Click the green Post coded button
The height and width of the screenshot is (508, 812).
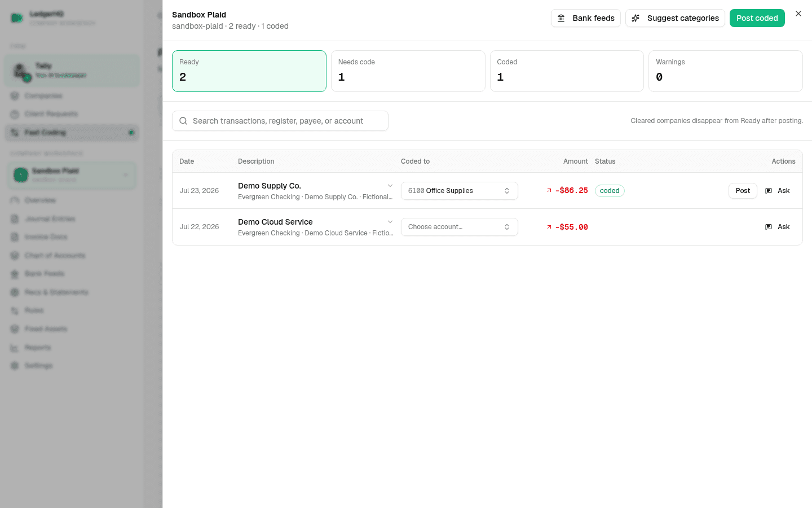757,18
